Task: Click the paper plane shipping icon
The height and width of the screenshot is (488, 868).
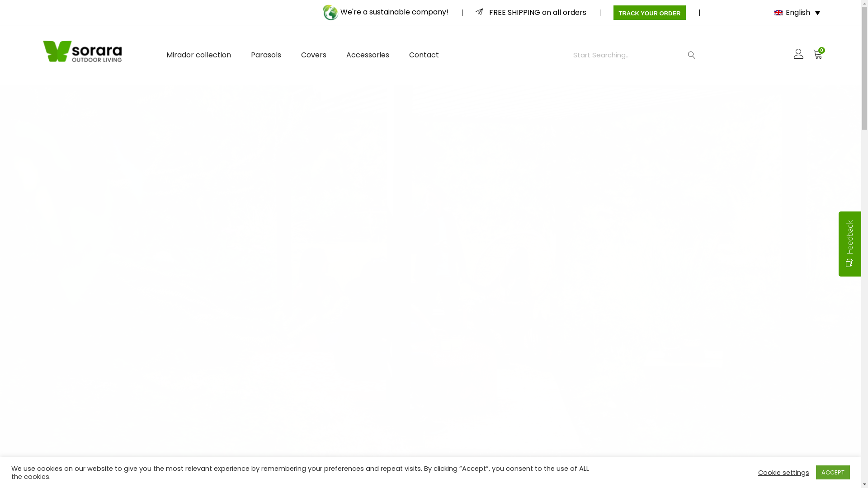Action: [479, 12]
